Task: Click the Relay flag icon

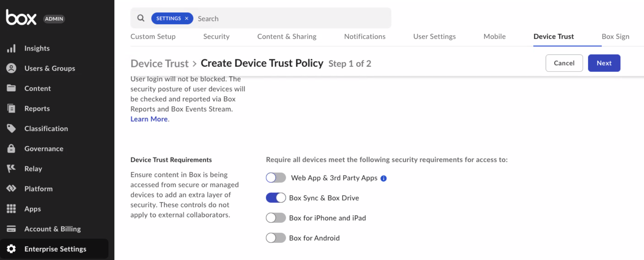Action: [11, 168]
